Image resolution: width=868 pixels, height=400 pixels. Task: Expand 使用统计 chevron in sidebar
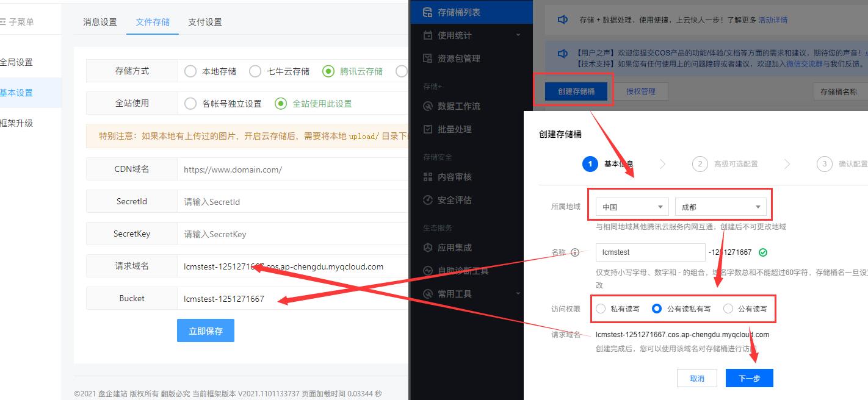518,35
